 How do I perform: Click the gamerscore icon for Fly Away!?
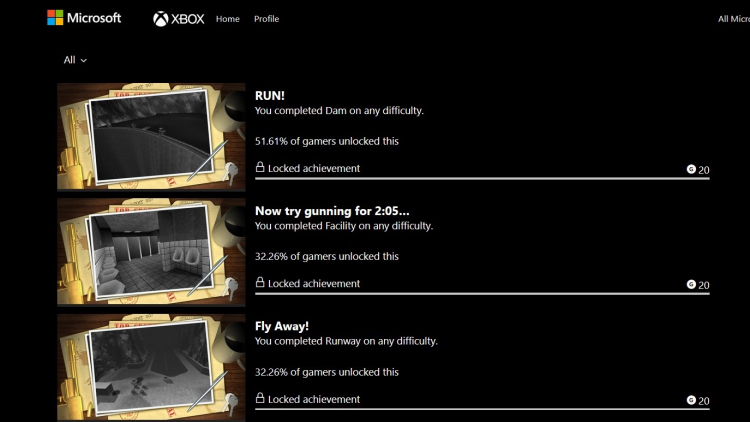(691, 400)
